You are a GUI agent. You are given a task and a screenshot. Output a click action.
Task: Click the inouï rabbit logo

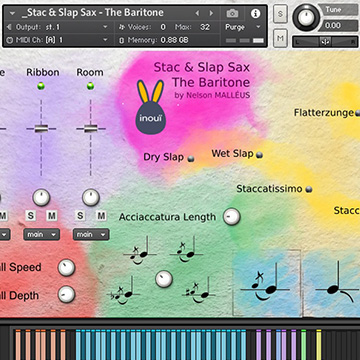click(x=151, y=107)
